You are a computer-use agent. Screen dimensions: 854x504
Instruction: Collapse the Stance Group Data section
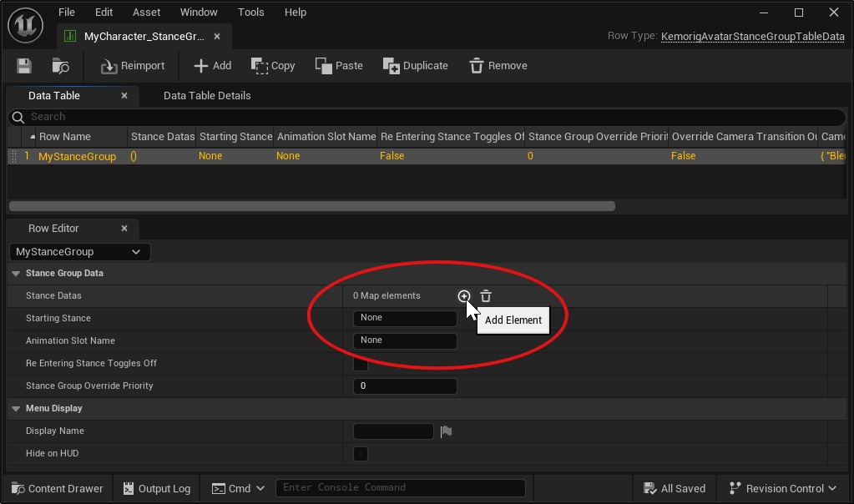click(16, 274)
